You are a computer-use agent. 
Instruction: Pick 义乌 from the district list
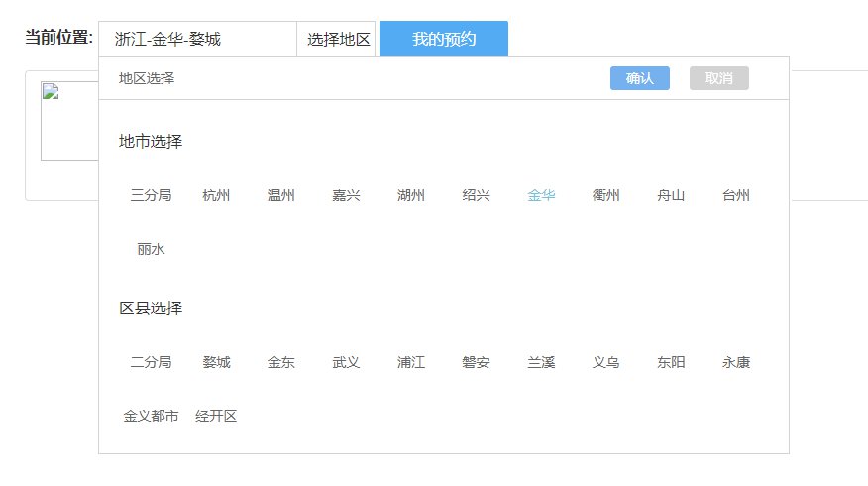[x=606, y=362]
